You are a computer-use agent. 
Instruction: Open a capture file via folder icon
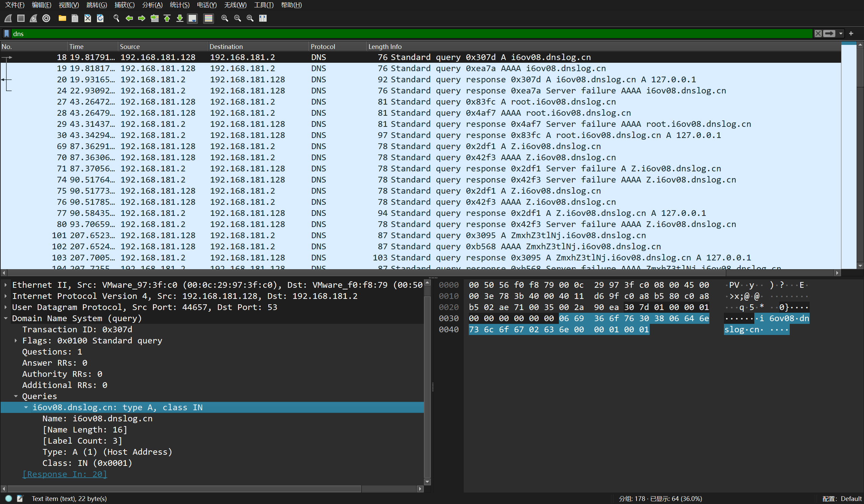[62, 18]
